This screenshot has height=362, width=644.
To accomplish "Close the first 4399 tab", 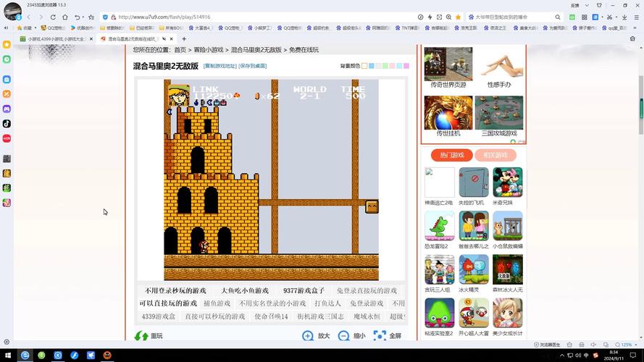I will click(91, 39).
